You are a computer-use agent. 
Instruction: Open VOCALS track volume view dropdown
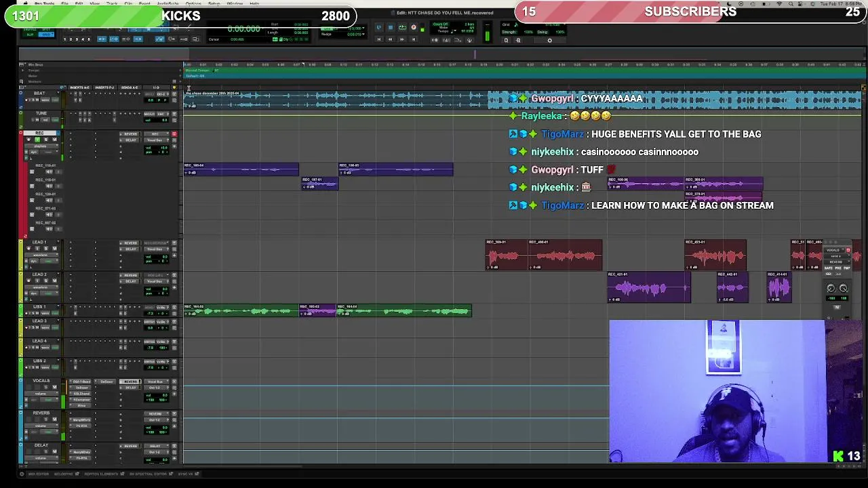(x=41, y=393)
